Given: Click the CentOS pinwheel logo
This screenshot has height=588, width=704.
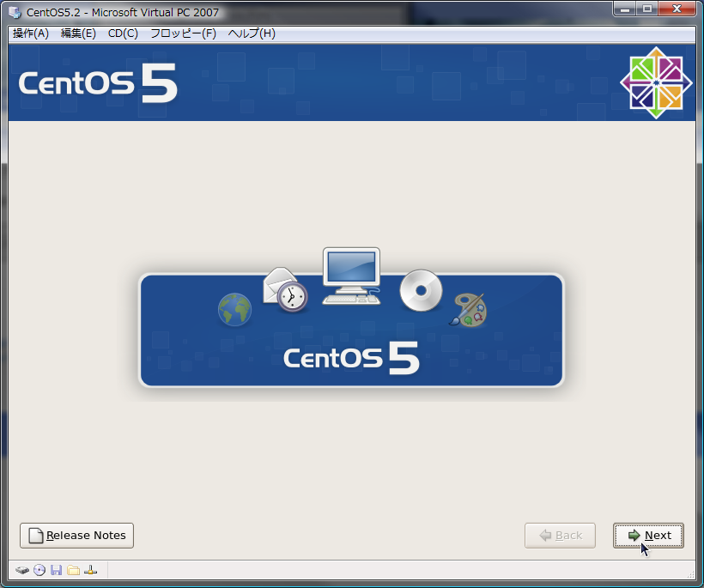Looking at the screenshot, I should pyautogui.click(x=656, y=83).
